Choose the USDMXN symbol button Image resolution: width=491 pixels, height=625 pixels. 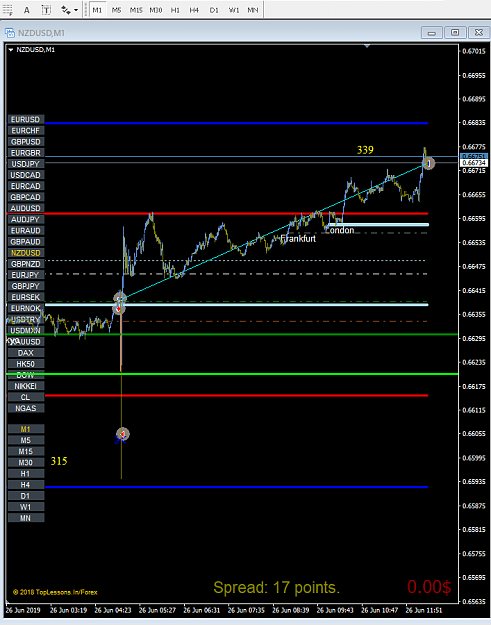point(26,330)
